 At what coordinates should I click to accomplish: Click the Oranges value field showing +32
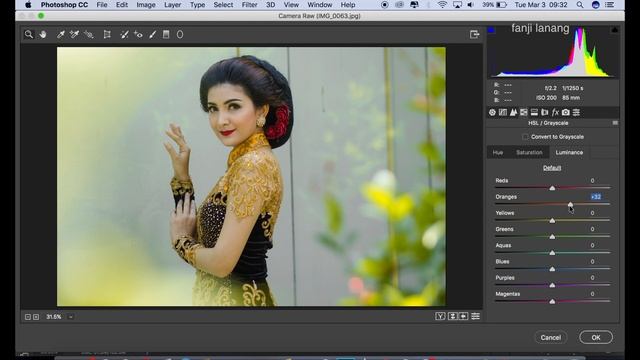(596, 197)
